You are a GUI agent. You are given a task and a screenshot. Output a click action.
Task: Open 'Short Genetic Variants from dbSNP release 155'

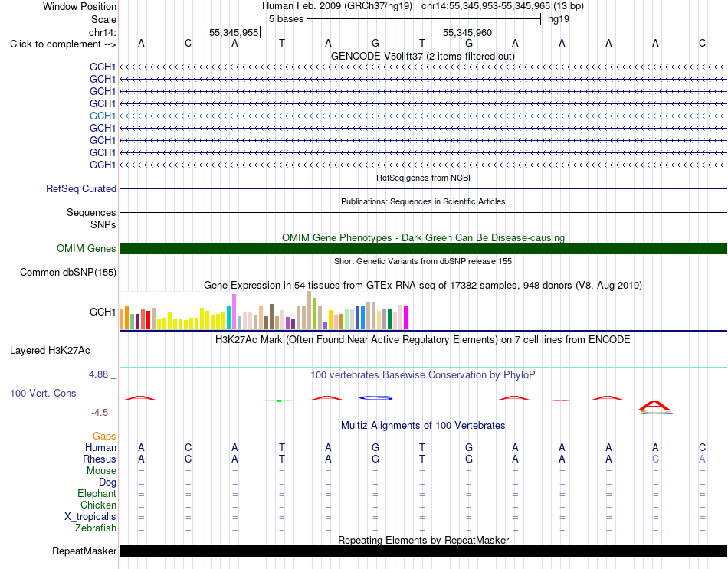click(x=423, y=261)
